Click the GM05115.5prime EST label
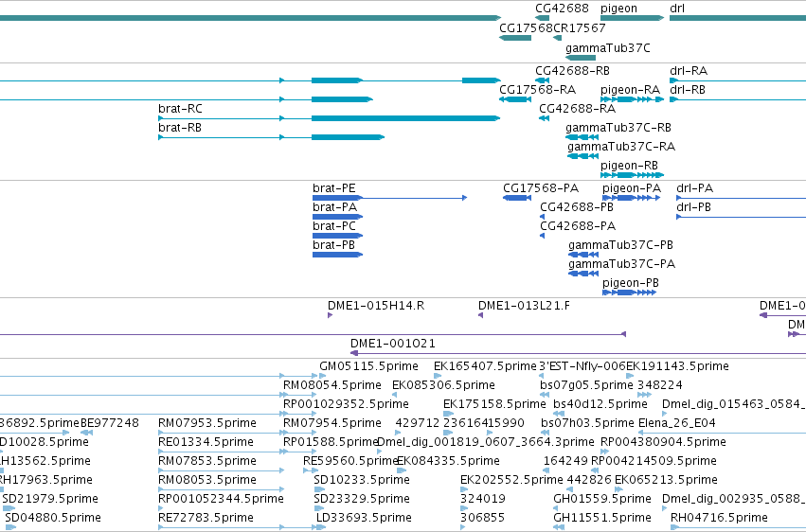 tap(368, 366)
